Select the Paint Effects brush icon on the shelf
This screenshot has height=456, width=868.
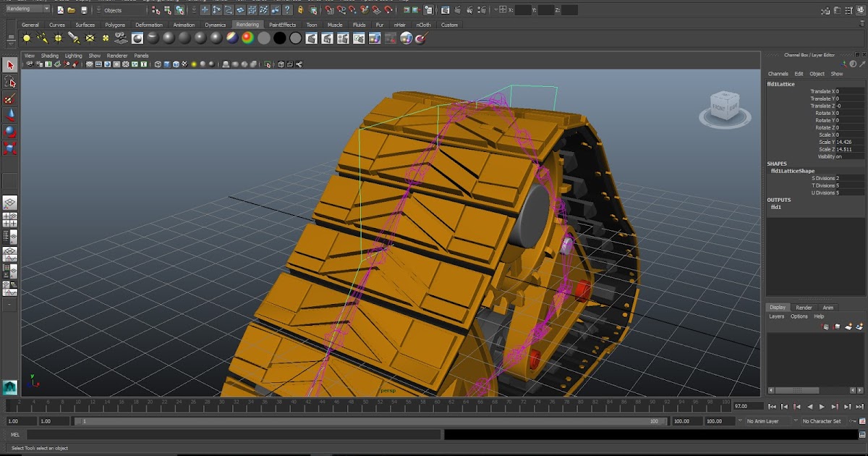coord(422,38)
